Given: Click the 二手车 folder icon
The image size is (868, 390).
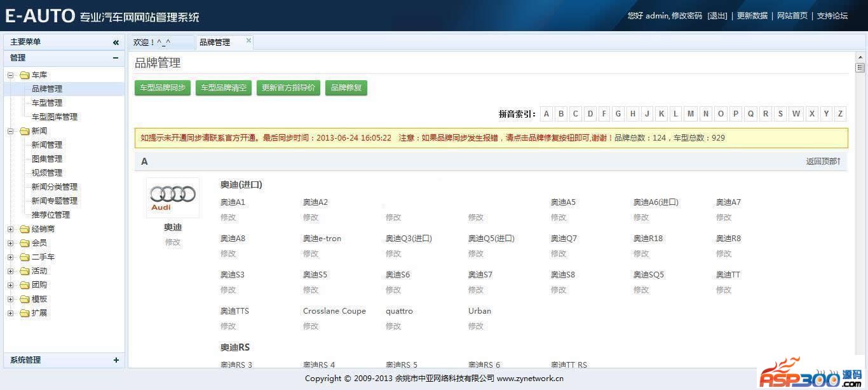Looking at the screenshot, I should click(25, 257).
